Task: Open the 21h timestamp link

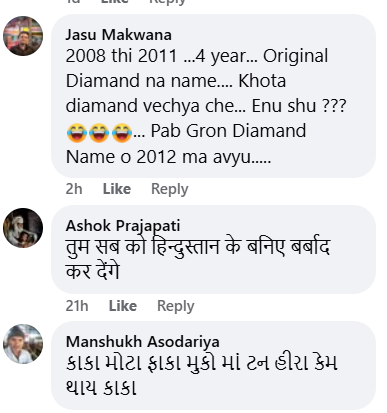Action: (77, 306)
